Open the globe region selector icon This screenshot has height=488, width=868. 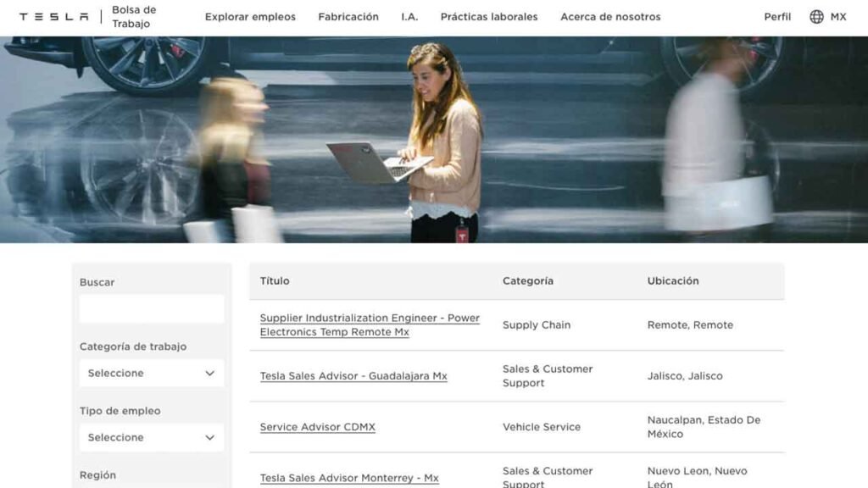(816, 17)
